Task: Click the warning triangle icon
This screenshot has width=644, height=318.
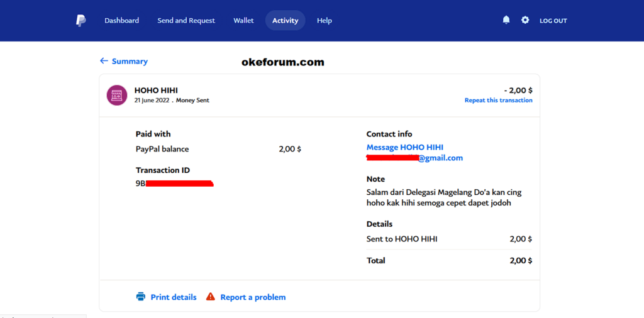Action: click(x=211, y=296)
